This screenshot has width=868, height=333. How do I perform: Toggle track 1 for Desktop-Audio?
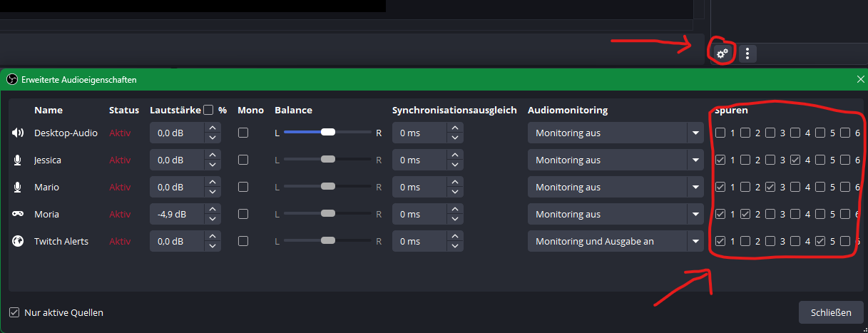coord(720,133)
